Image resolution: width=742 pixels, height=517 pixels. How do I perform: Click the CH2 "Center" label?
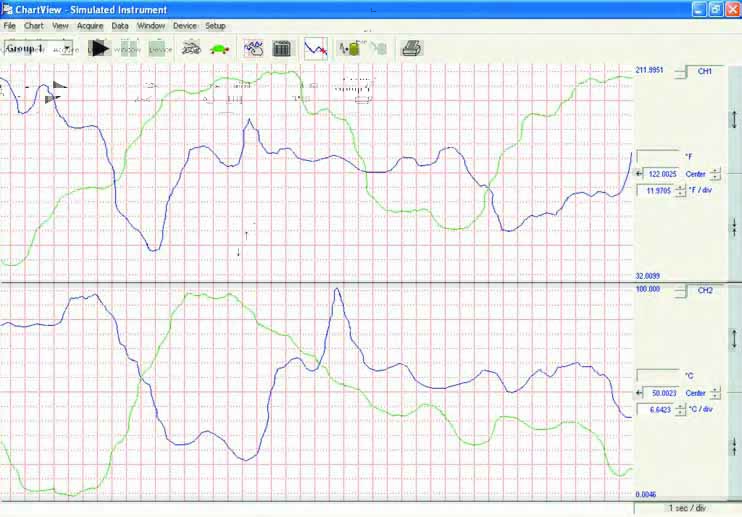696,393
